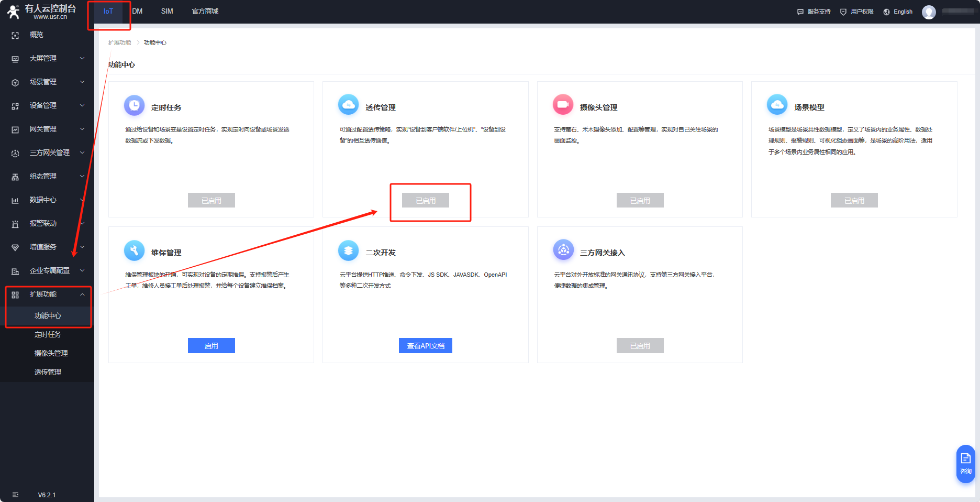Open the 咨询 floating help icon

(965, 463)
